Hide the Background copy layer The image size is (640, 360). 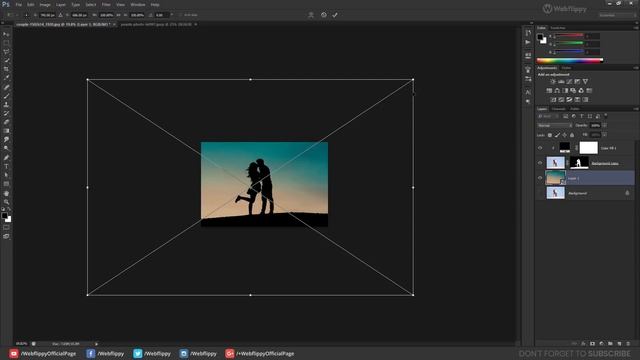coord(540,163)
